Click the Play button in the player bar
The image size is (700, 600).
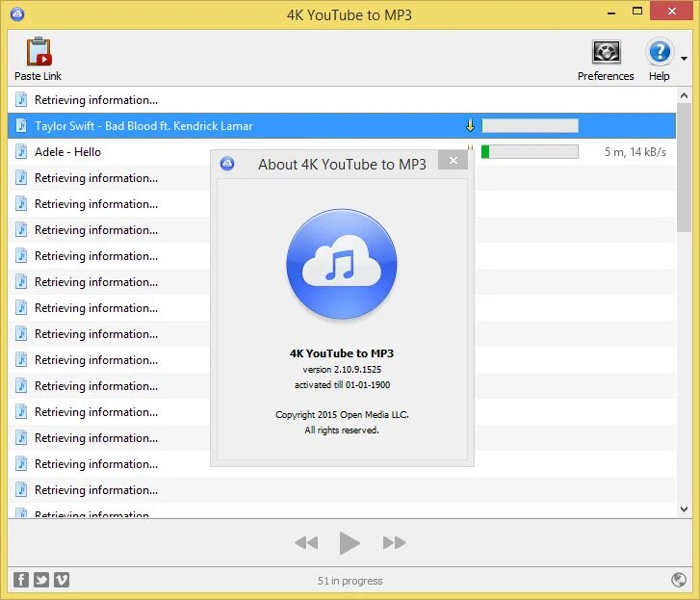pyautogui.click(x=350, y=543)
